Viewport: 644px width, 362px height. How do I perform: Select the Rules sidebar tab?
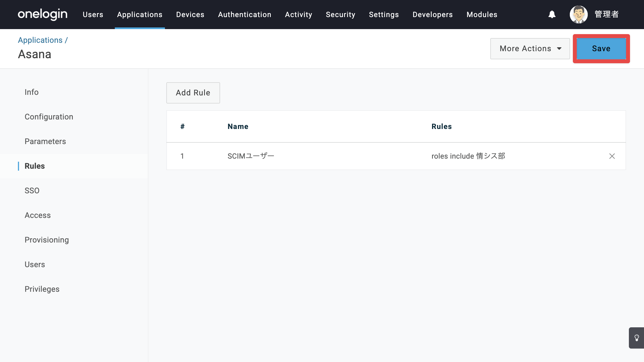click(35, 166)
